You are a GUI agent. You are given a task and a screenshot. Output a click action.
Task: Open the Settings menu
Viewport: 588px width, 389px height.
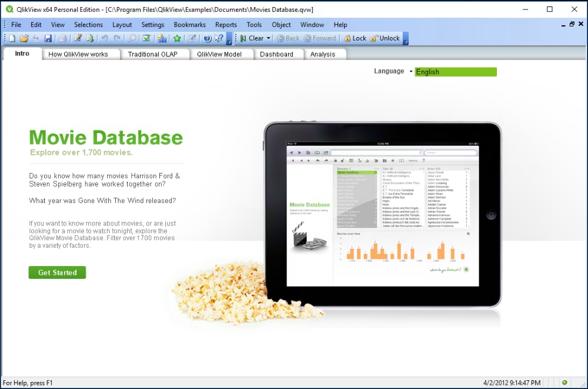tap(153, 25)
